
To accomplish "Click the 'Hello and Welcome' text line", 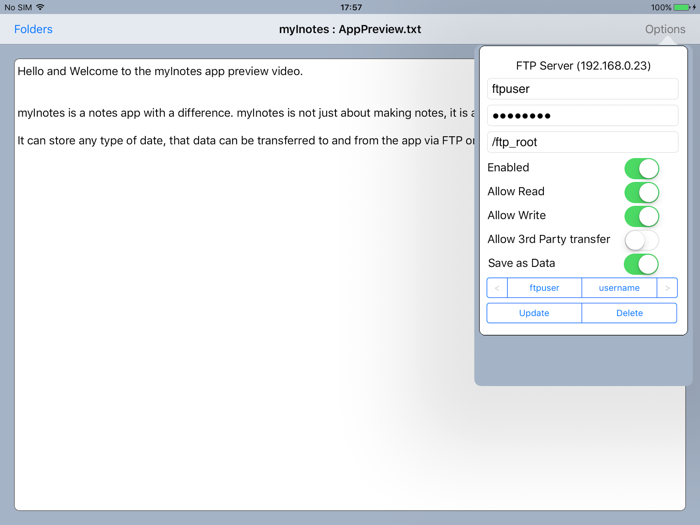I will point(160,71).
